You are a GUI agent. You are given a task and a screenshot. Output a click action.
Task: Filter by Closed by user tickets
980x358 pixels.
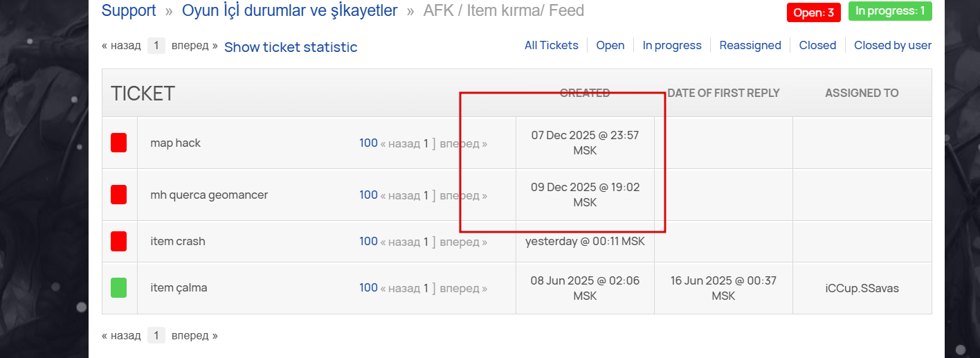(x=892, y=45)
